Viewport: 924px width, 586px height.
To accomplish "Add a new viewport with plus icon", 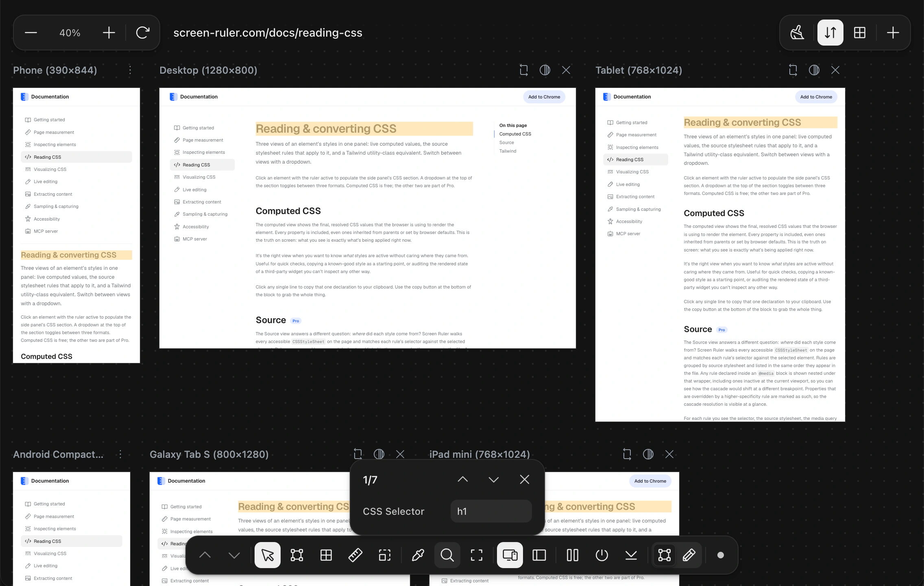I will 893,33.
